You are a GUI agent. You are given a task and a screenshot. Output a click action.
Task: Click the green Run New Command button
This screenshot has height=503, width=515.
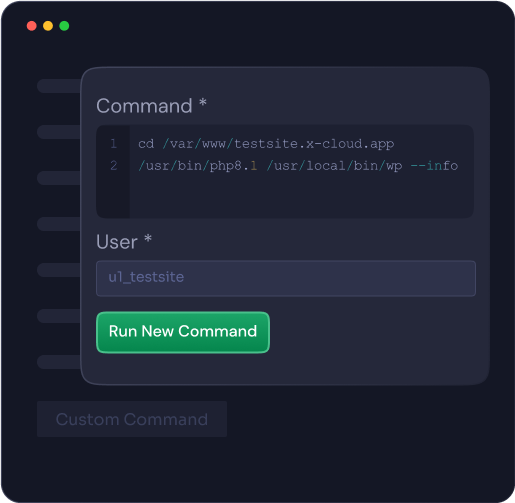coord(183,332)
